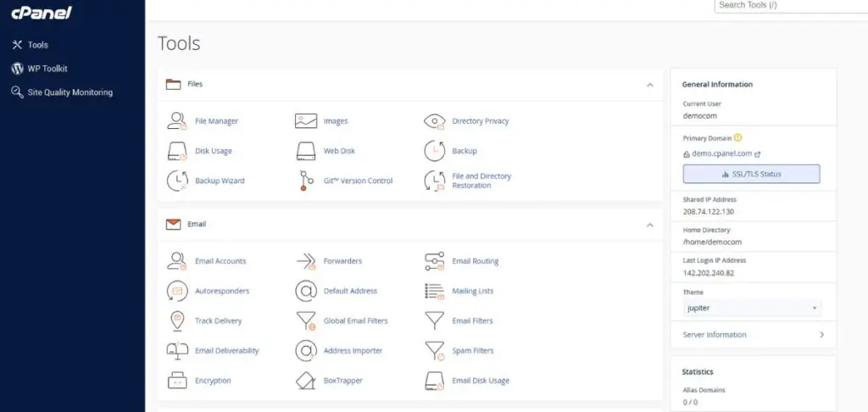Click the home directory /home/democom text
This screenshot has width=868, height=412.
[x=712, y=242]
